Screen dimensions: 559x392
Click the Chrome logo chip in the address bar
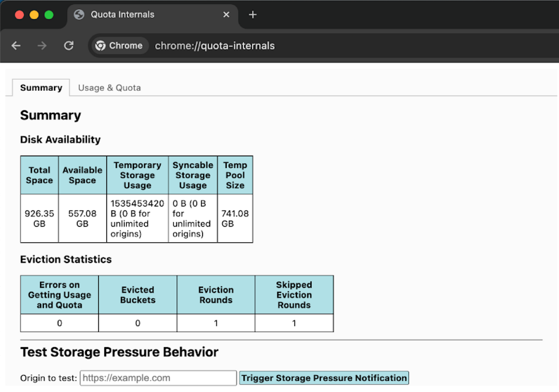119,45
